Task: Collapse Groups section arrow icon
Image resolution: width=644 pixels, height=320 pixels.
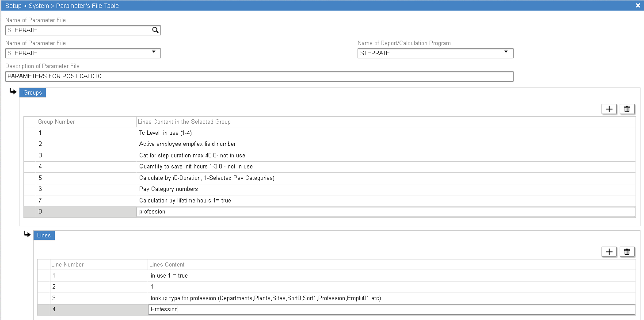Action: (13, 92)
